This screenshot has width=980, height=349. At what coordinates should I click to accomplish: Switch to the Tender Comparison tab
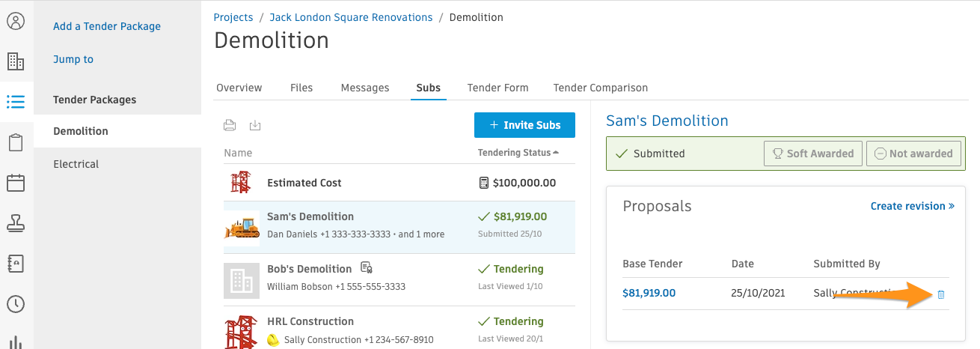pyautogui.click(x=601, y=88)
